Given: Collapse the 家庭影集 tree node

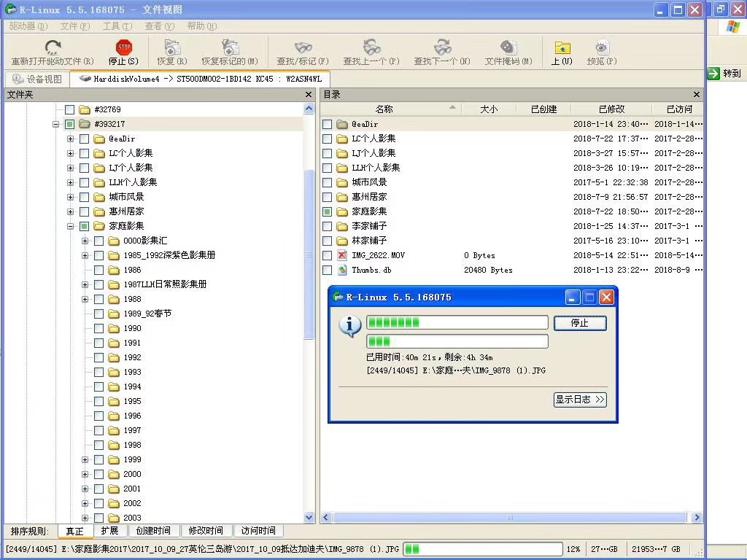Looking at the screenshot, I should click(x=71, y=227).
